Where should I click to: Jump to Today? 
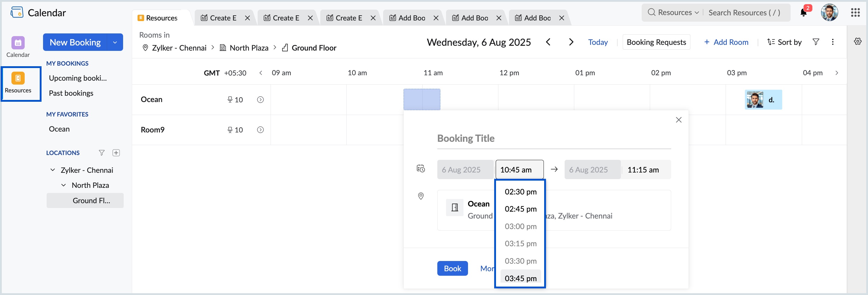pos(598,42)
